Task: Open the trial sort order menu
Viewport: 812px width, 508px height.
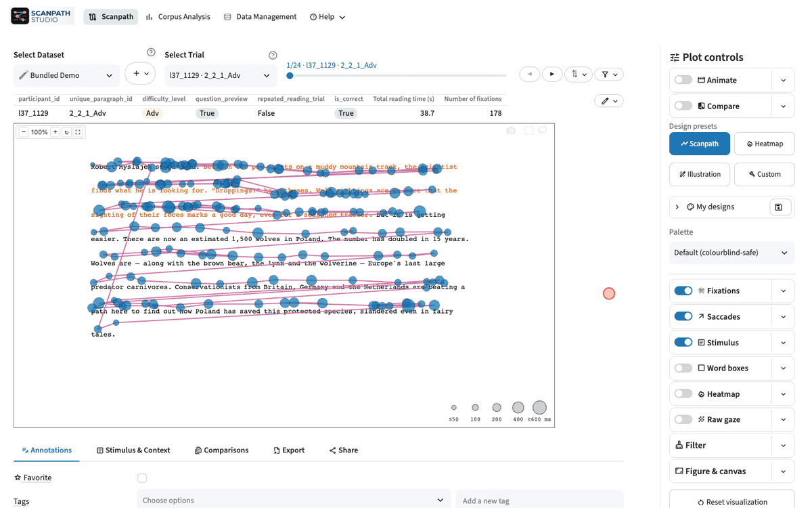Action: [x=579, y=74]
